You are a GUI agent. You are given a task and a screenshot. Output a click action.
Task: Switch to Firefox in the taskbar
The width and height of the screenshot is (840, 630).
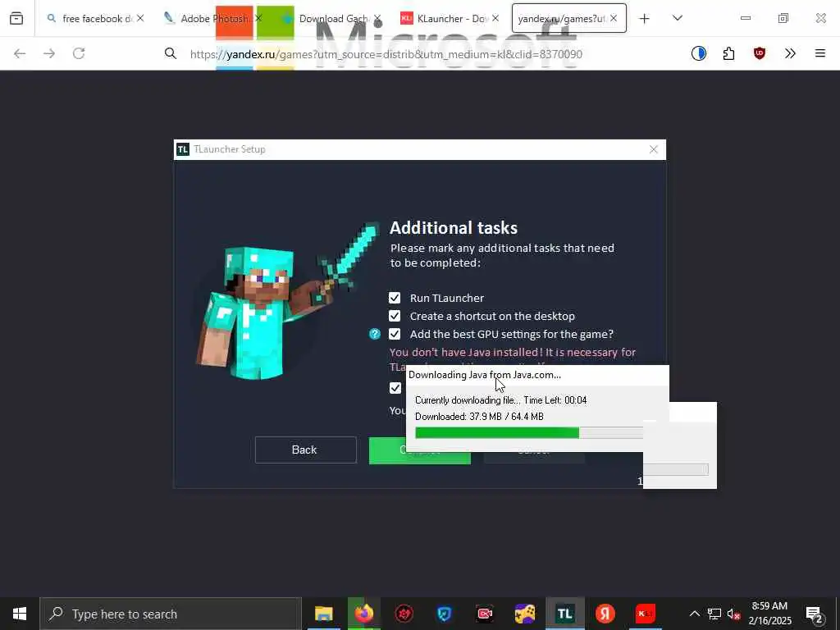tap(363, 614)
